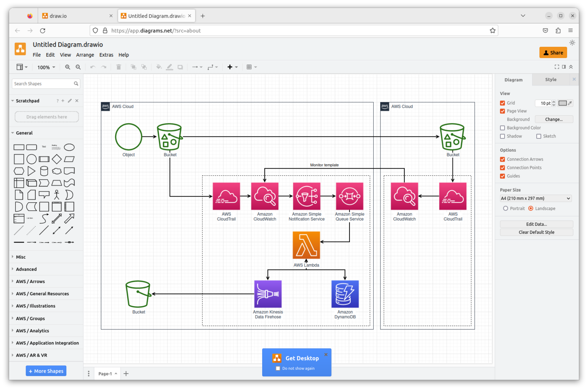
Task: Edit scratchpad using the pencil icon
Action: (x=70, y=101)
